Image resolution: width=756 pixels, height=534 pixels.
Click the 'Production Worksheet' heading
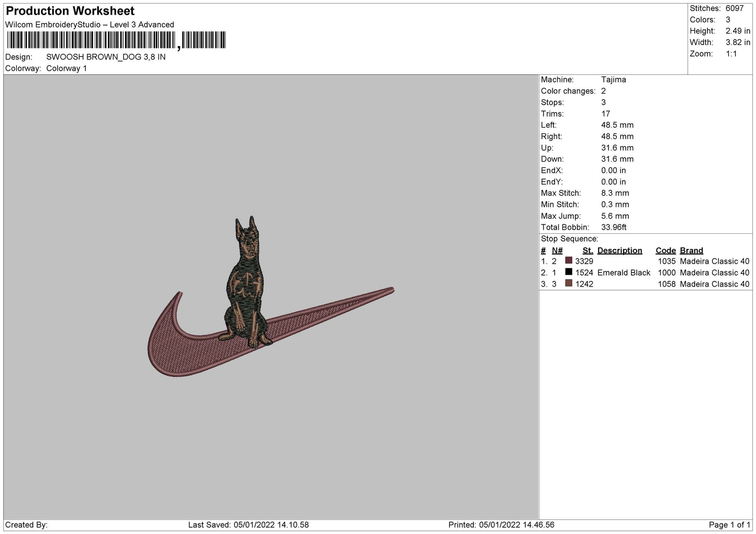click(70, 11)
